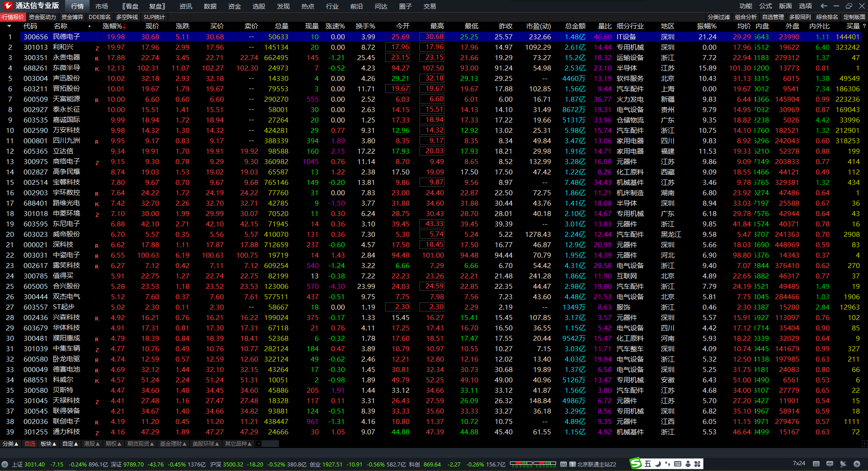The image size is (868, 471).
Task: Click the round icon left of 上证
Action: [5, 464]
